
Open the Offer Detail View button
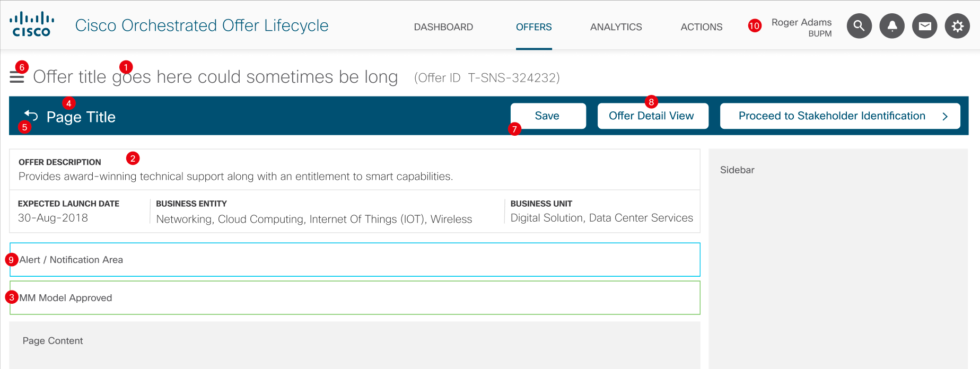pos(652,116)
